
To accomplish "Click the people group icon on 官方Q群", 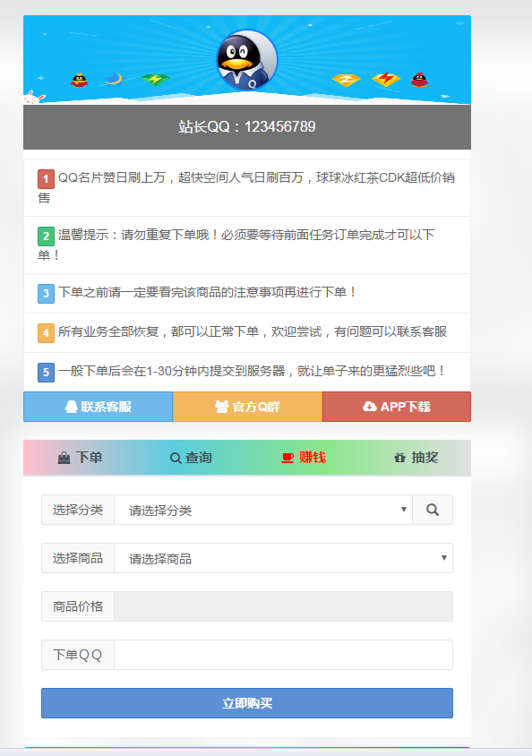I will pos(222,407).
